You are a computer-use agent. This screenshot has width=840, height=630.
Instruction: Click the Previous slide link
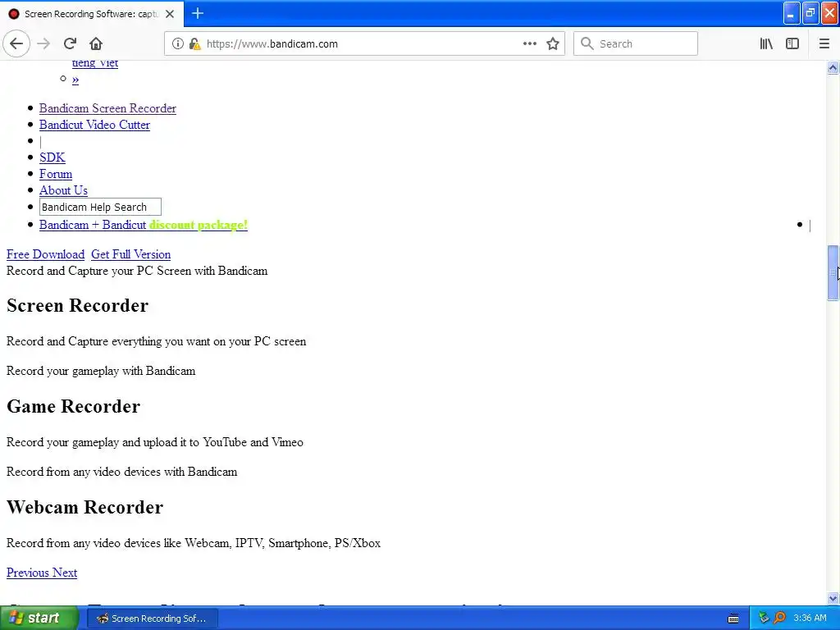[28, 573]
